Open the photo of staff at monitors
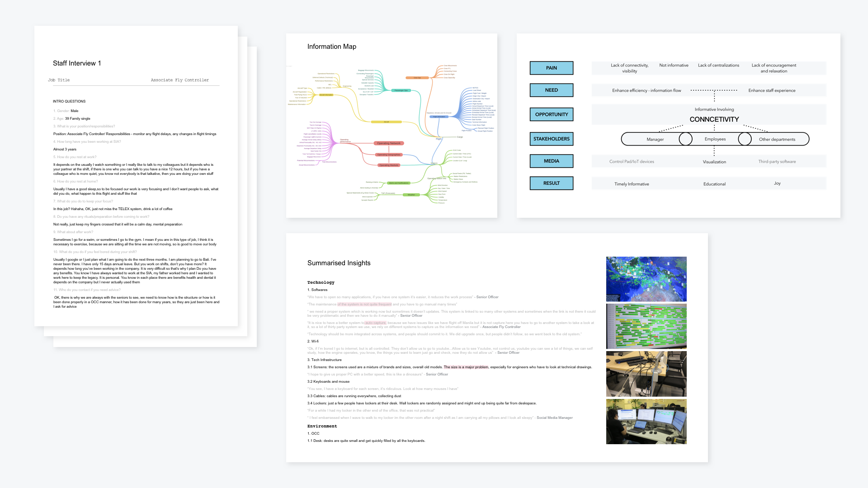868x488 pixels. [646, 421]
